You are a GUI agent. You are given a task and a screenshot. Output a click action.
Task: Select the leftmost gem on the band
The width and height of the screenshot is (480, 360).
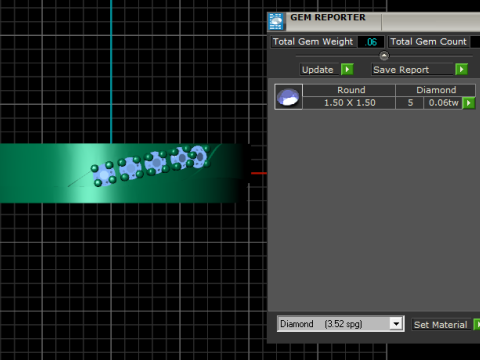pyautogui.click(x=104, y=175)
